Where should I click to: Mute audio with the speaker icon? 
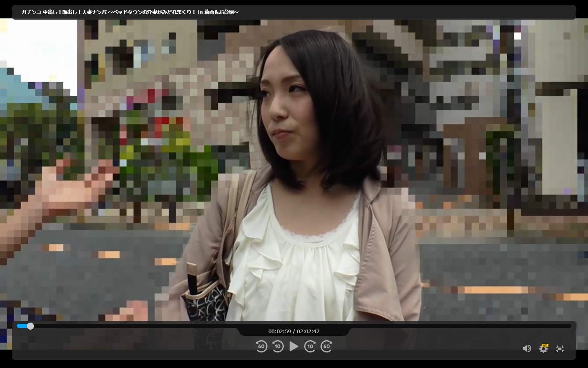pyautogui.click(x=527, y=348)
